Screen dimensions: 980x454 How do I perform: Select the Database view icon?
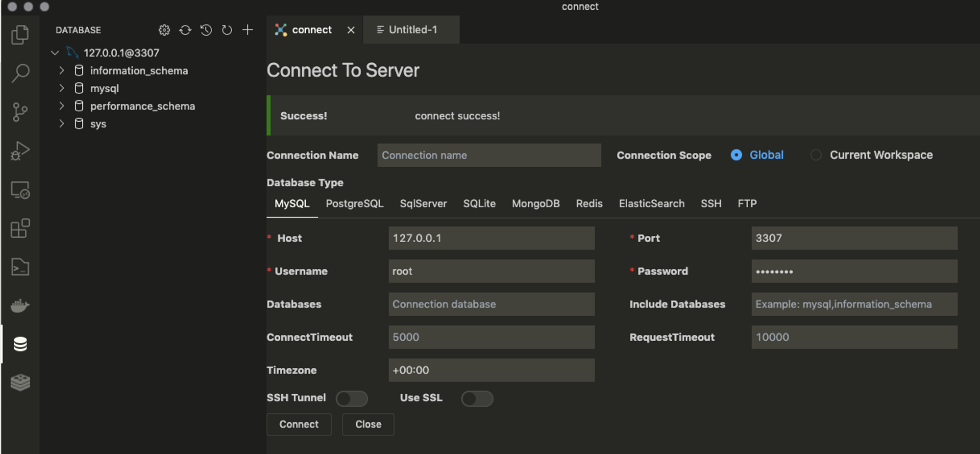20,344
